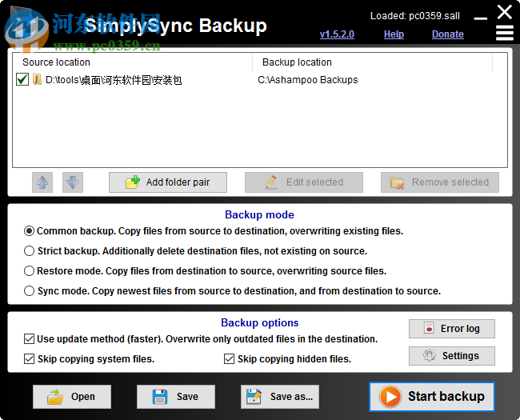This screenshot has width=520, height=420.
Task: Toggle Skip copying hidden files checkbox
Action: [229, 359]
